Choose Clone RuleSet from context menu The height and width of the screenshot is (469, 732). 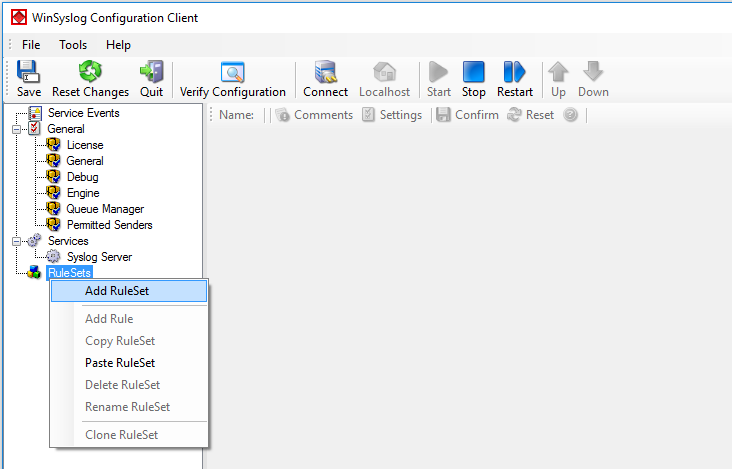129,434
